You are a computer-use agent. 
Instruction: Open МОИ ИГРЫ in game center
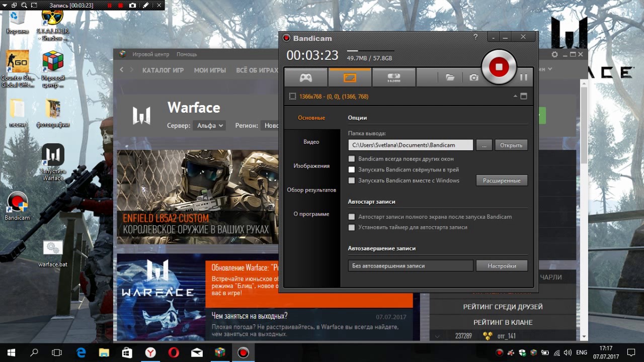pos(210,70)
